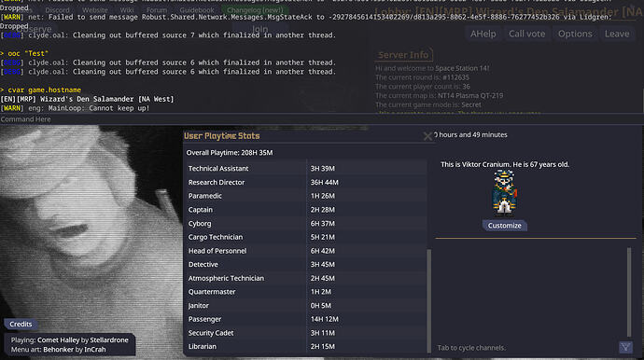Screen dimensions: 644x360
Task: Click the 'cvar game.hostname' console line
Action: tap(41, 90)
